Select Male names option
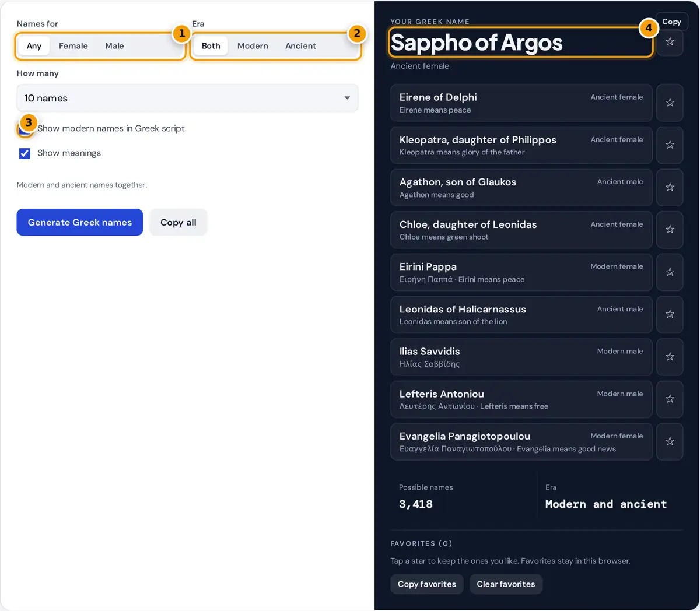The image size is (700, 611). coord(114,46)
